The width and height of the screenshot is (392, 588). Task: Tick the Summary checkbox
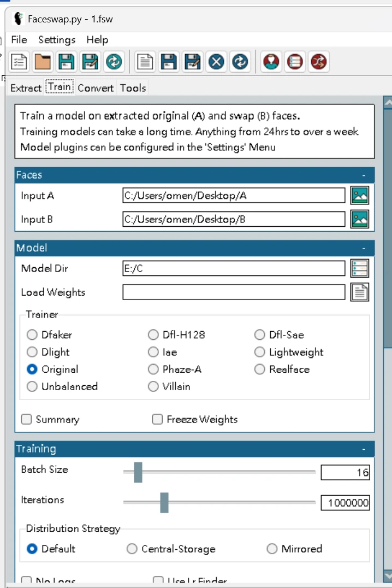(x=26, y=419)
